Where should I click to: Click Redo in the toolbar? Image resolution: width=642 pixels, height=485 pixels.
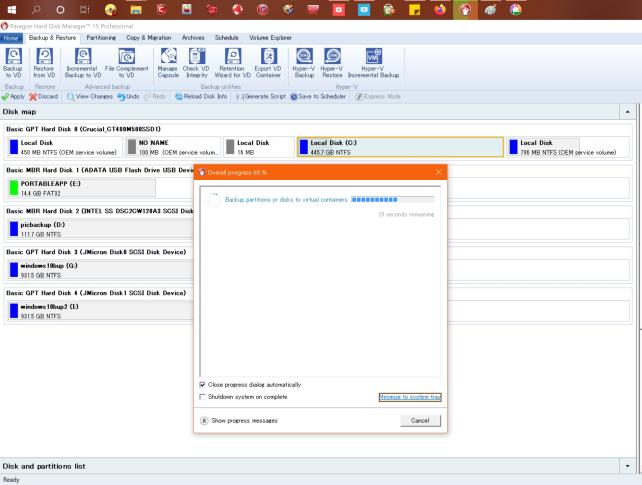click(x=155, y=97)
